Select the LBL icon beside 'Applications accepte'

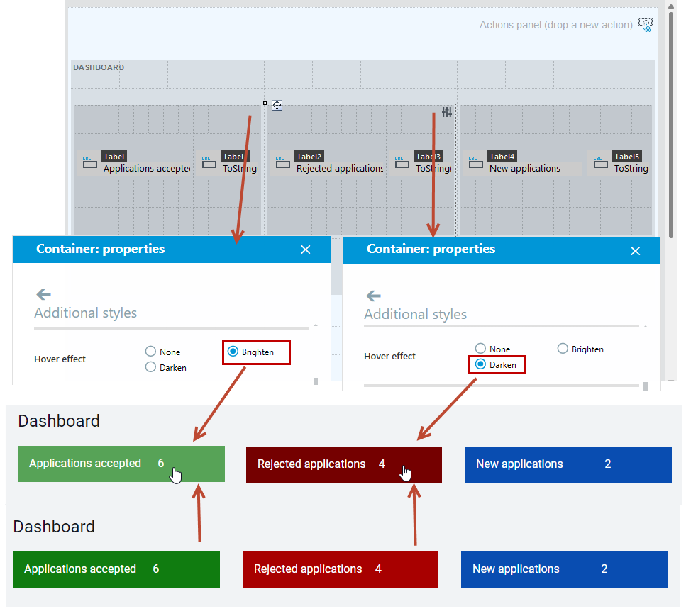[89, 162]
